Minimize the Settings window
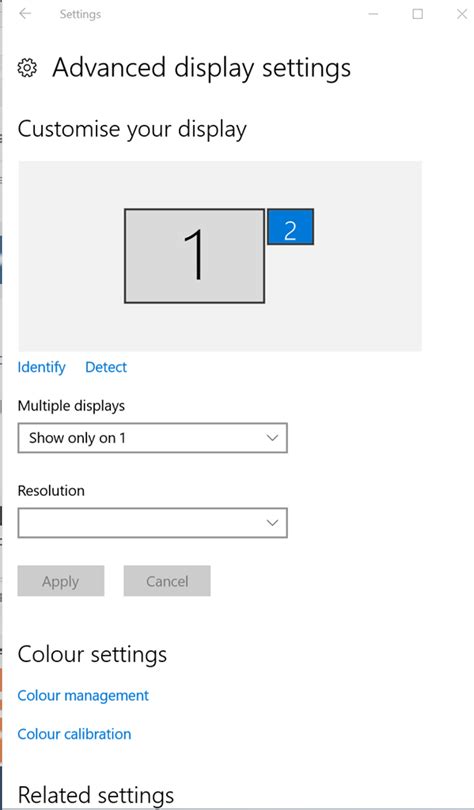 tap(373, 14)
